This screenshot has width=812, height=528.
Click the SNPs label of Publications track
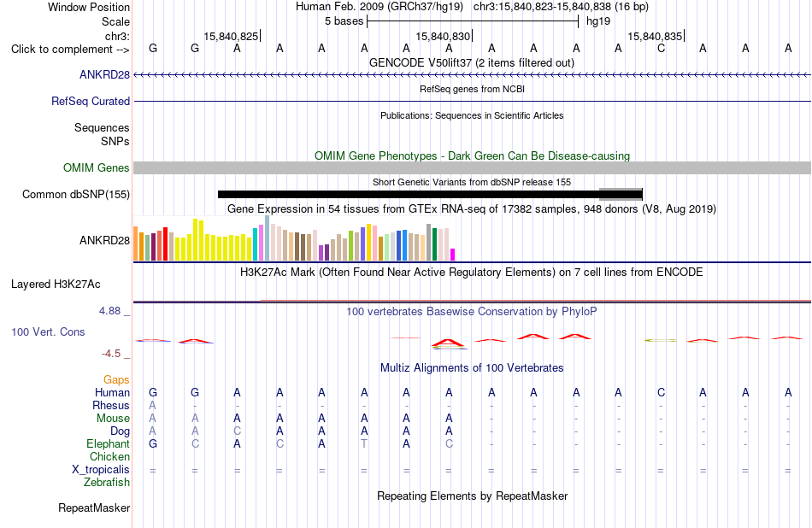115,141
